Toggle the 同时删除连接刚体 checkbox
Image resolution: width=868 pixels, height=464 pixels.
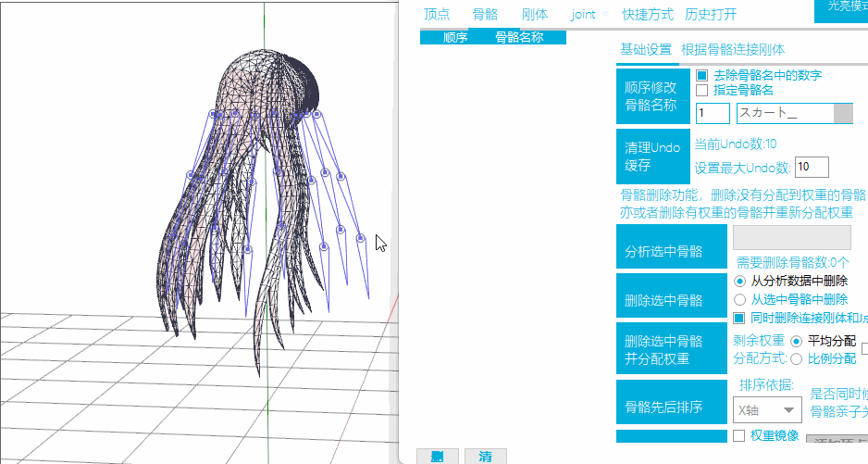739,318
